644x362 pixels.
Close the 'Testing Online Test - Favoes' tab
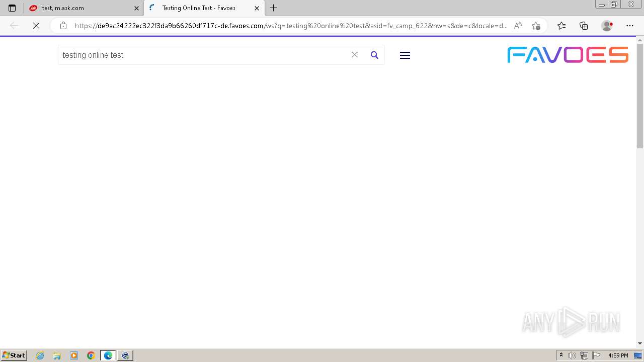coord(257,8)
